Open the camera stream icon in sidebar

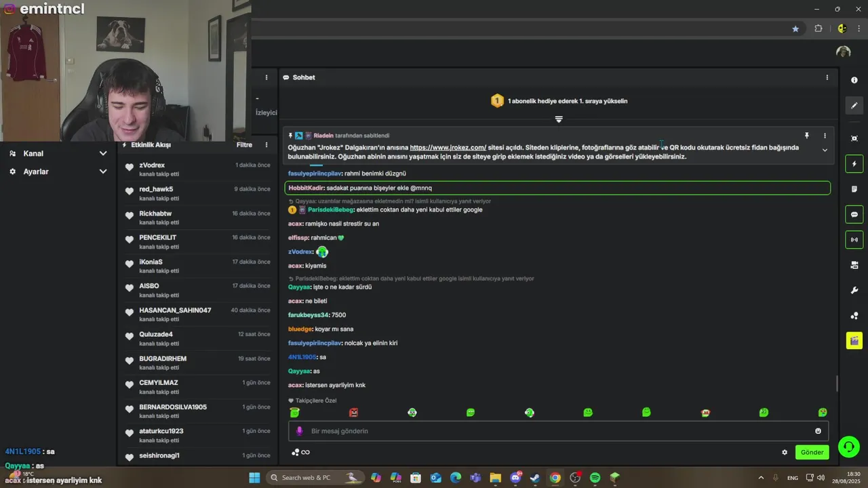(854, 265)
